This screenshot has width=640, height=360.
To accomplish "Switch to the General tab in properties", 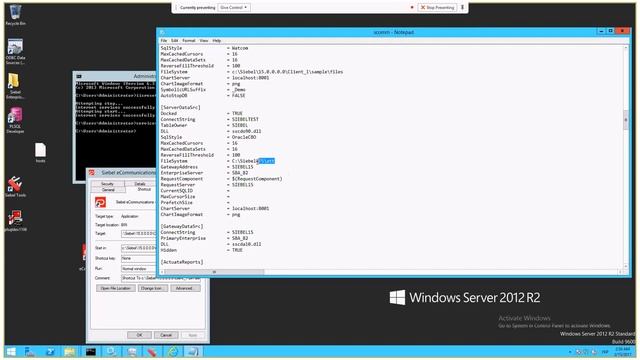I will pyautogui.click(x=108, y=190).
